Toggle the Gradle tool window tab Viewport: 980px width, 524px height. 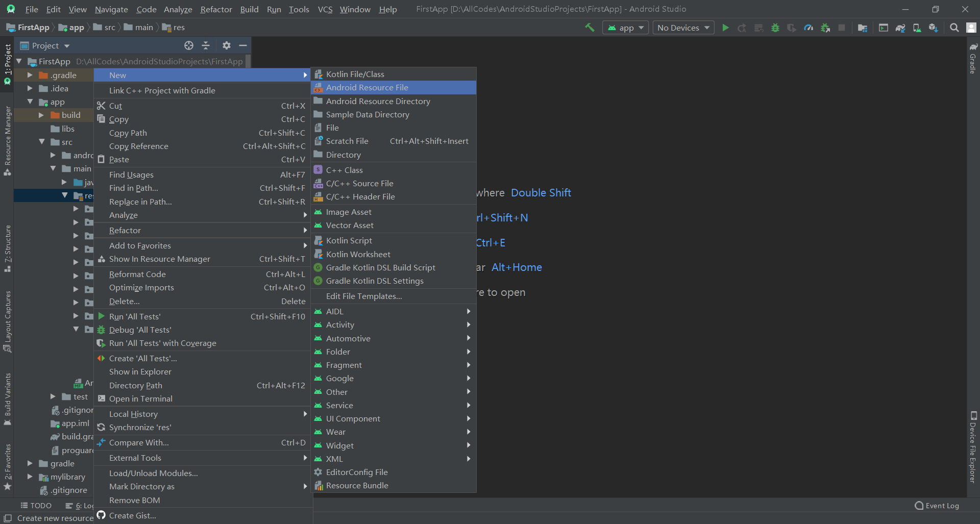973,58
